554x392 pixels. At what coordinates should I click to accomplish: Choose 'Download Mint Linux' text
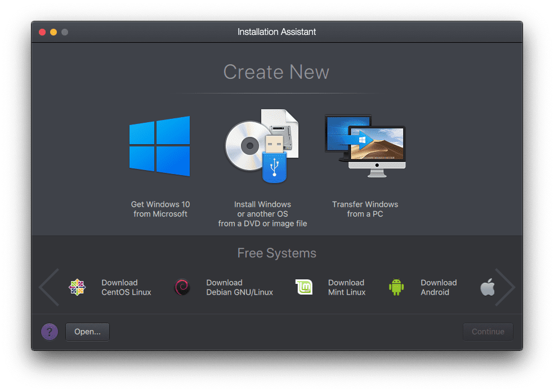(347, 287)
